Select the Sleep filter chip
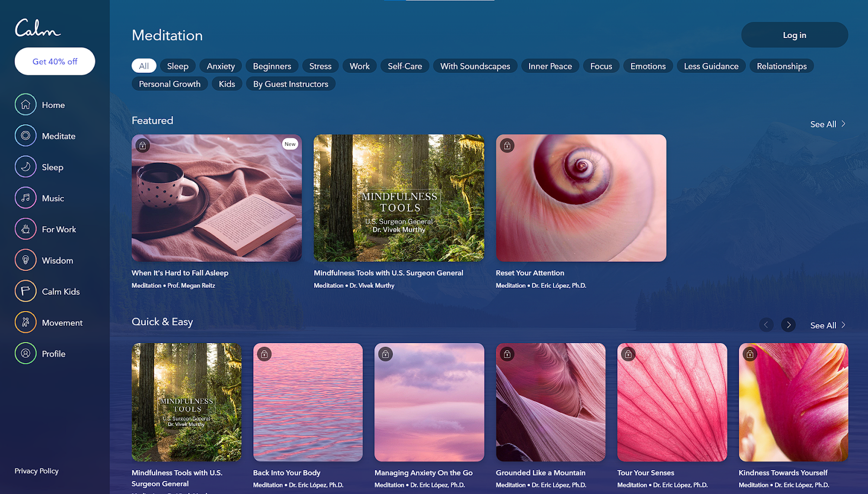Viewport: 868px width, 494px height. pyautogui.click(x=178, y=66)
